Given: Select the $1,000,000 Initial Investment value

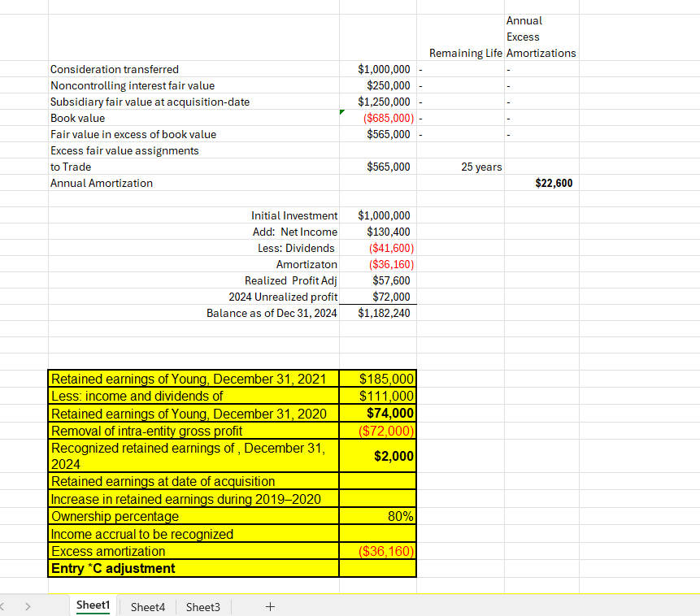Looking at the screenshot, I should (378, 215).
